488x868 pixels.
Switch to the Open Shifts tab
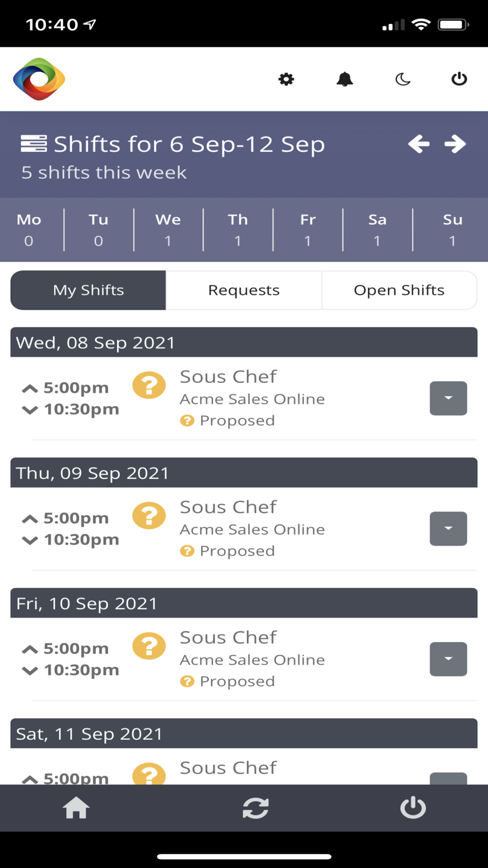[x=399, y=290]
